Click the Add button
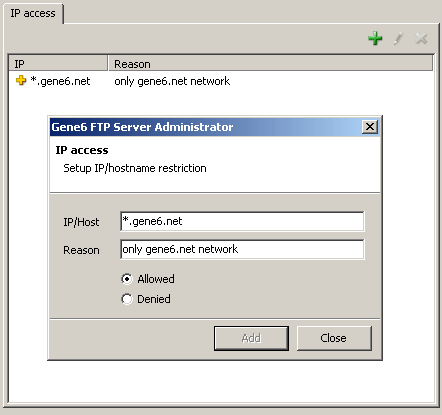 coord(251,338)
